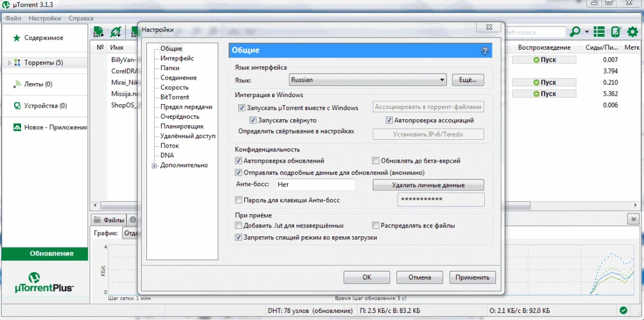The width and height of the screenshot is (644, 320).
Task: Click the web search magnifier icon
Action: [x=575, y=32]
